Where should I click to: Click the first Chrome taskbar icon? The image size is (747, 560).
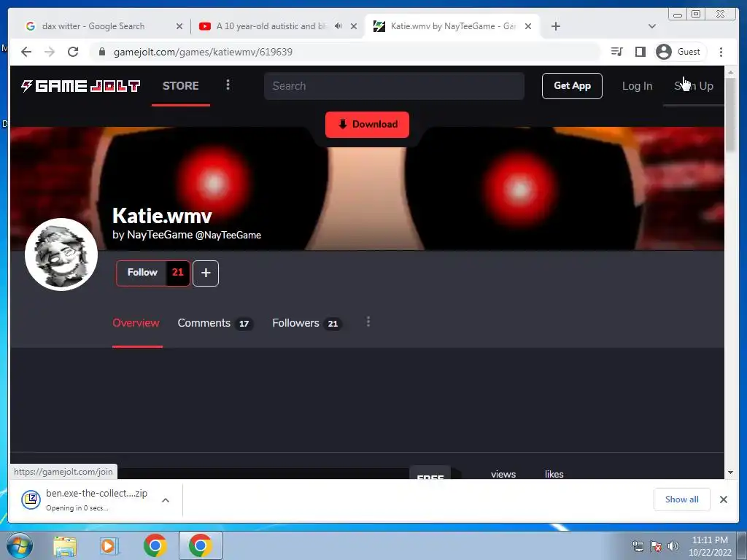pyautogui.click(x=155, y=545)
